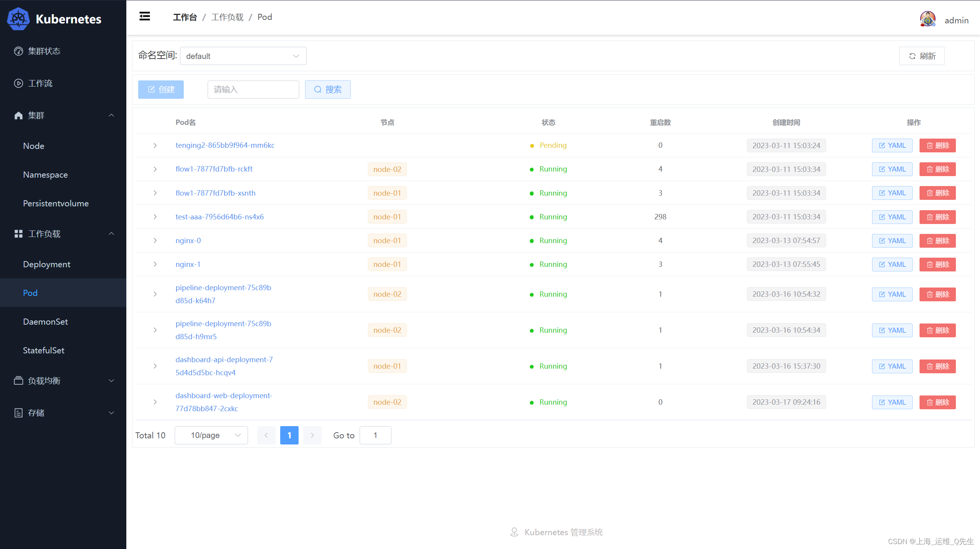Click the 刷新 refresh button
The image size is (980, 549).
click(x=921, y=56)
